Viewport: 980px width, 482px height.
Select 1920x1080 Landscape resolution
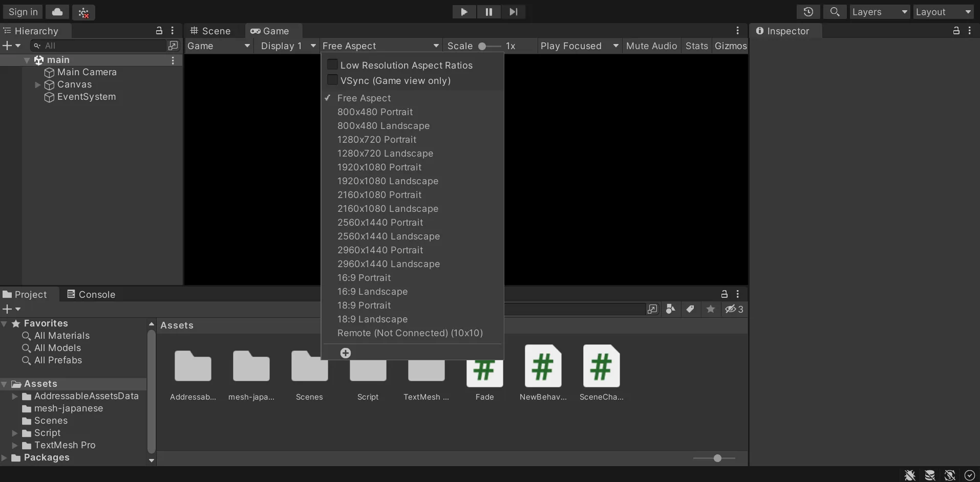click(x=412, y=181)
